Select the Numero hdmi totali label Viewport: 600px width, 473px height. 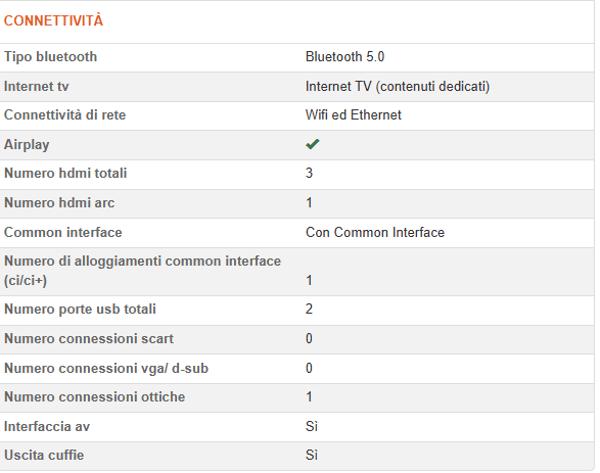pyautogui.click(x=66, y=173)
